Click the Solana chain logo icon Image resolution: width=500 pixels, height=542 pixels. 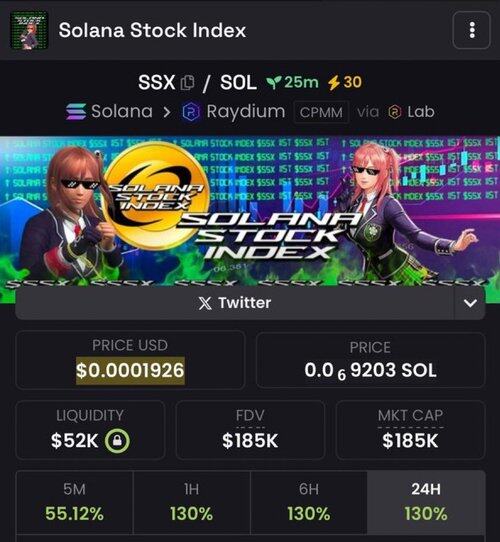pyautogui.click(x=76, y=112)
